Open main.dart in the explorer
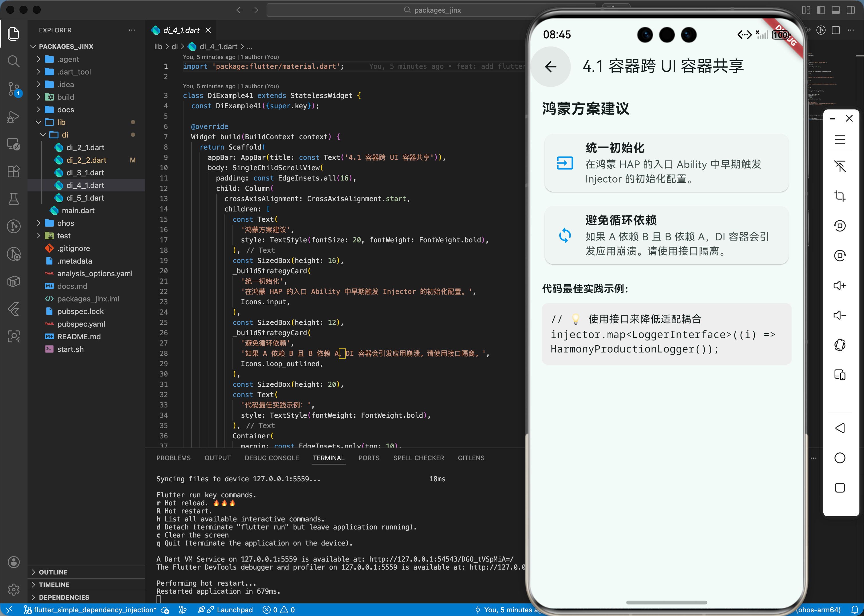Image resolution: width=864 pixels, height=616 pixels. pos(78,211)
